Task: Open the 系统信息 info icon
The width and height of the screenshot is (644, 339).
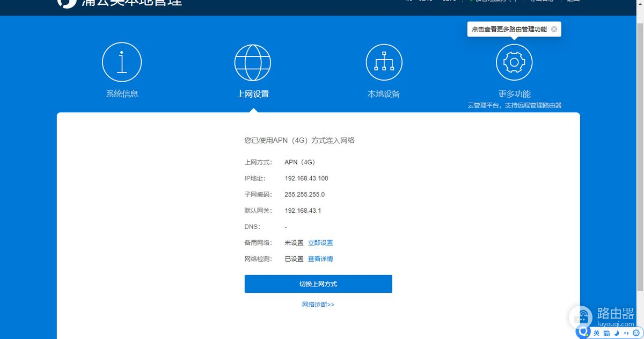Action: [122, 61]
